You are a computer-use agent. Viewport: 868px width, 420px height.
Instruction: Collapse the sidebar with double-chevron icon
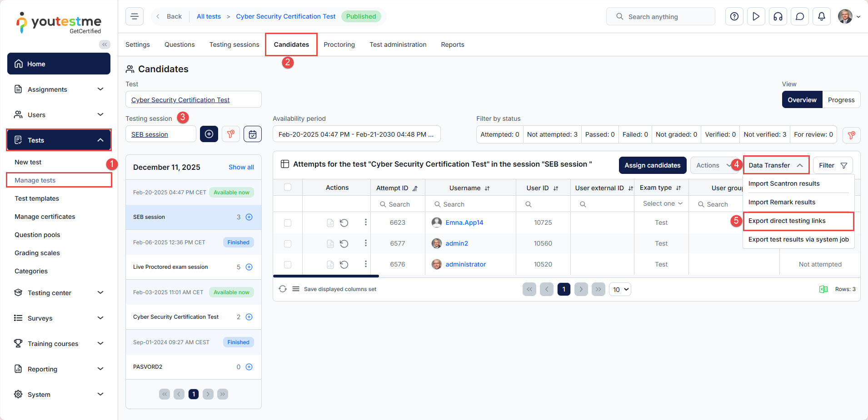point(105,44)
